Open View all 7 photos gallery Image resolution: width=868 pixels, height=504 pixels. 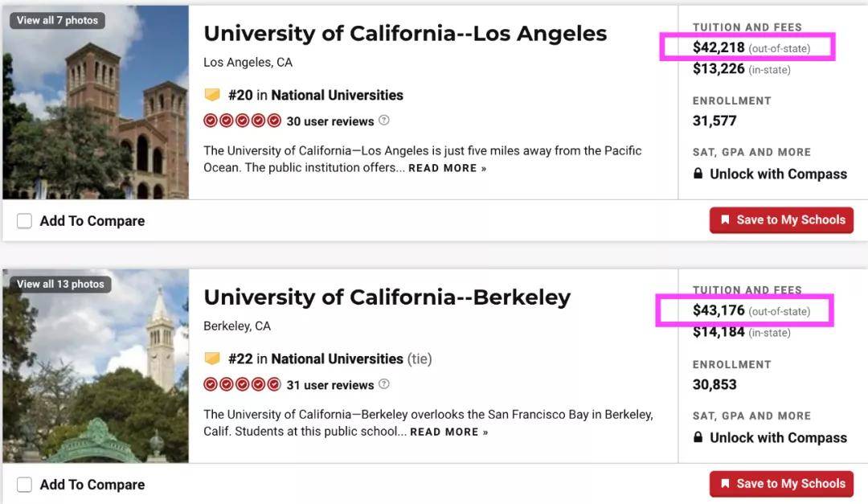click(57, 20)
